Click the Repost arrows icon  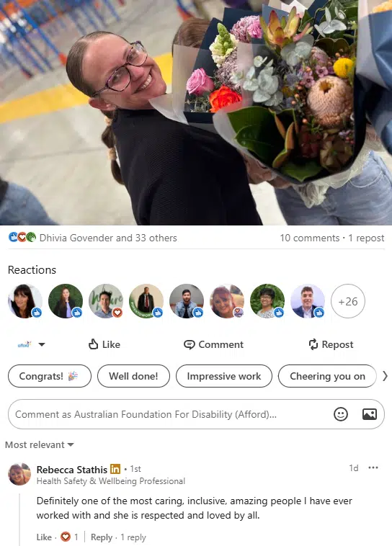[x=313, y=344]
